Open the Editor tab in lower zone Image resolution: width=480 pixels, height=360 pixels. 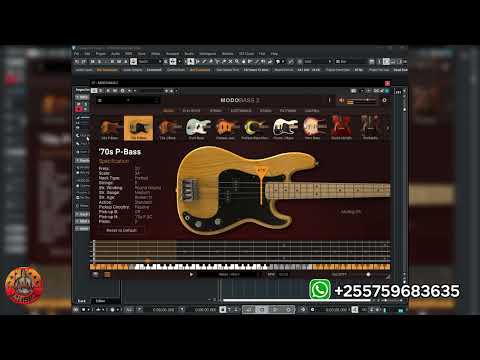[x=100, y=301]
